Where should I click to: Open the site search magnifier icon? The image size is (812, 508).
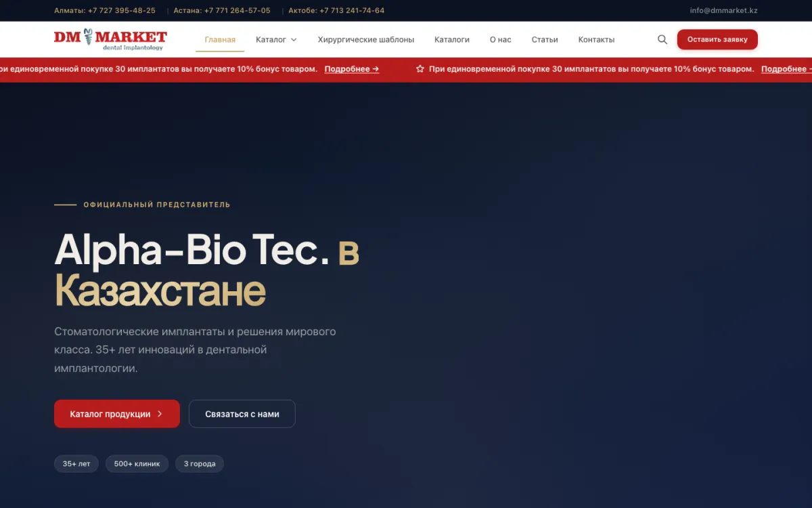pyautogui.click(x=662, y=39)
